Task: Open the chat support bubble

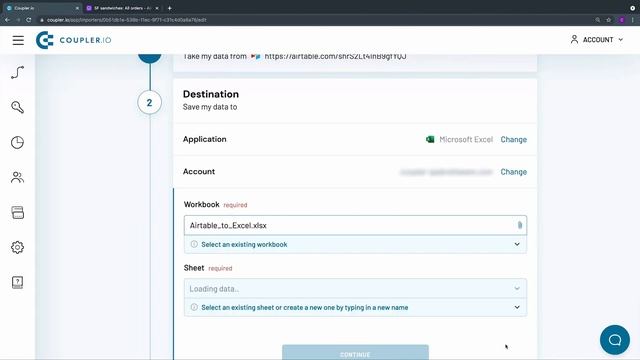Action: (615, 340)
